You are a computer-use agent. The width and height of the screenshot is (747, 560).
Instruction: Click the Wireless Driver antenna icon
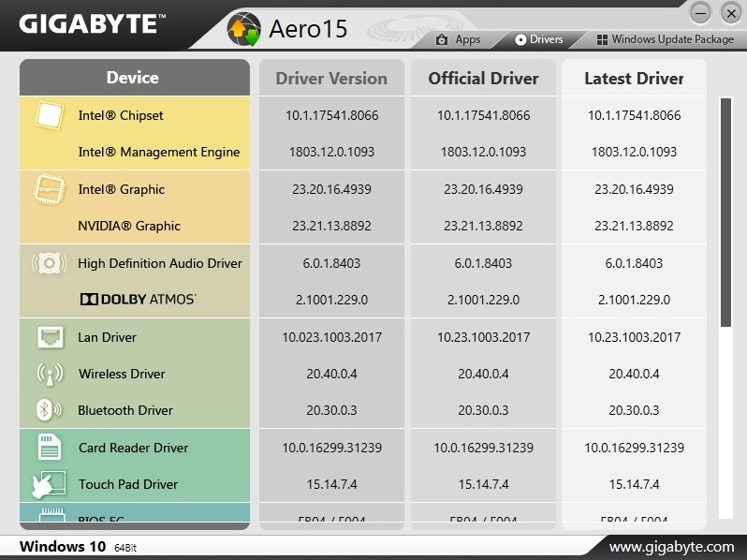49,374
